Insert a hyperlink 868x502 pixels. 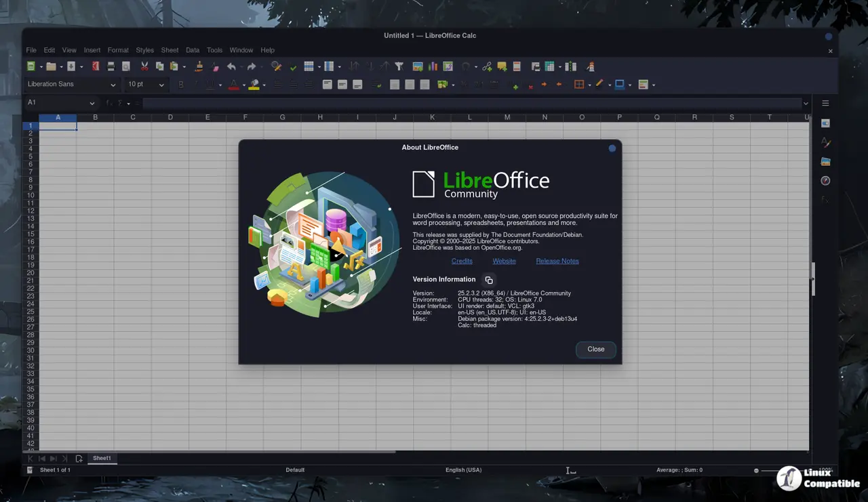pos(487,66)
